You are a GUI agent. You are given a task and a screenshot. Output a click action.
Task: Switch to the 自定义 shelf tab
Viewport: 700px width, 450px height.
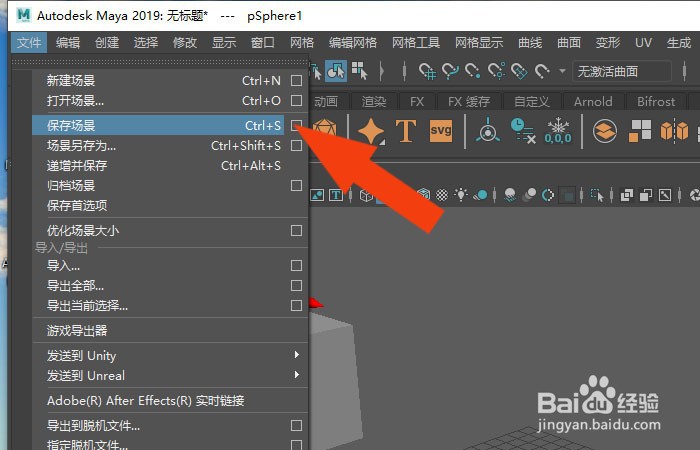point(532,102)
